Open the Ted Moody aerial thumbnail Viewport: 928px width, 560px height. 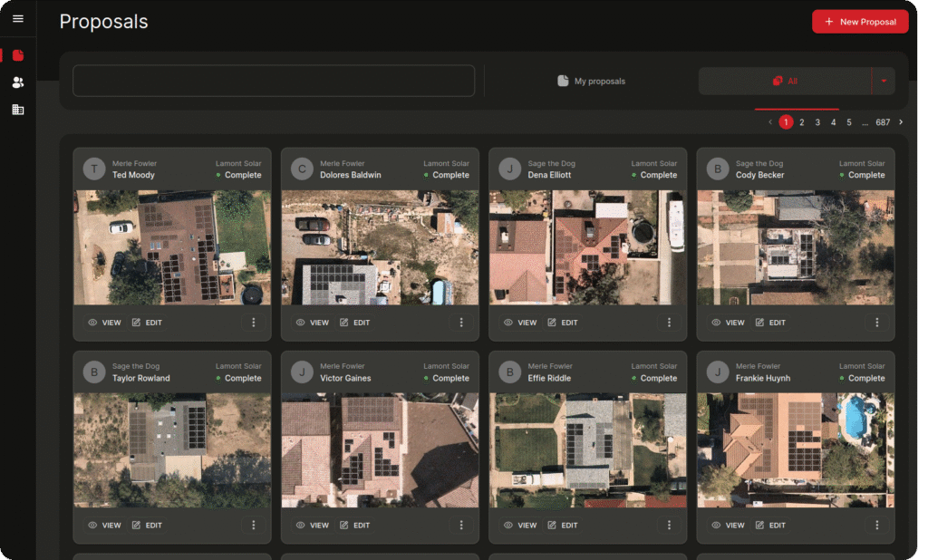tap(172, 247)
